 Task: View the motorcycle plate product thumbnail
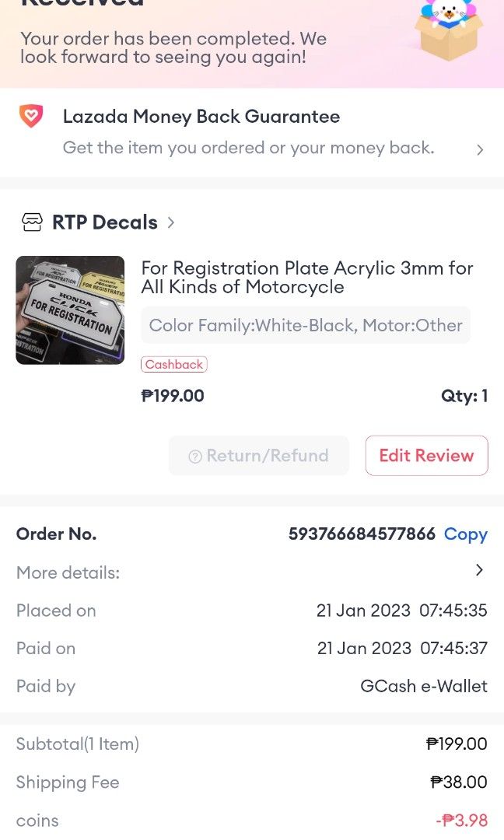(x=70, y=310)
